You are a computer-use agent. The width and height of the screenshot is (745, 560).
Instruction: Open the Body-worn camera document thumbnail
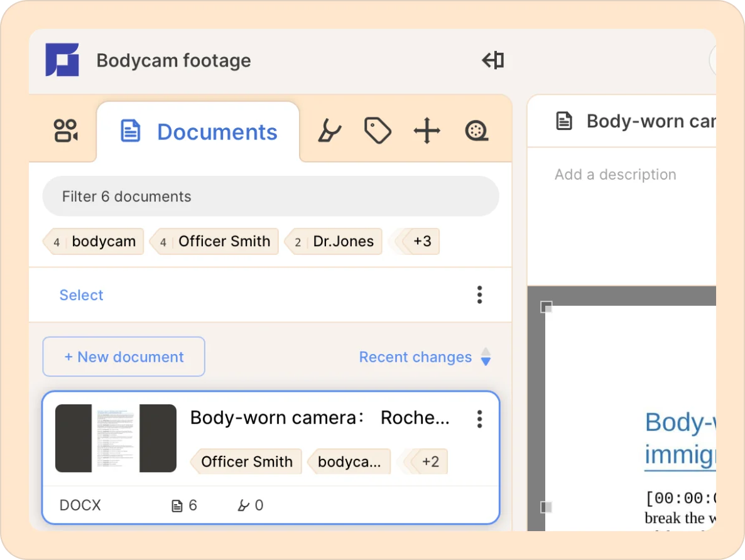tap(116, 438)
